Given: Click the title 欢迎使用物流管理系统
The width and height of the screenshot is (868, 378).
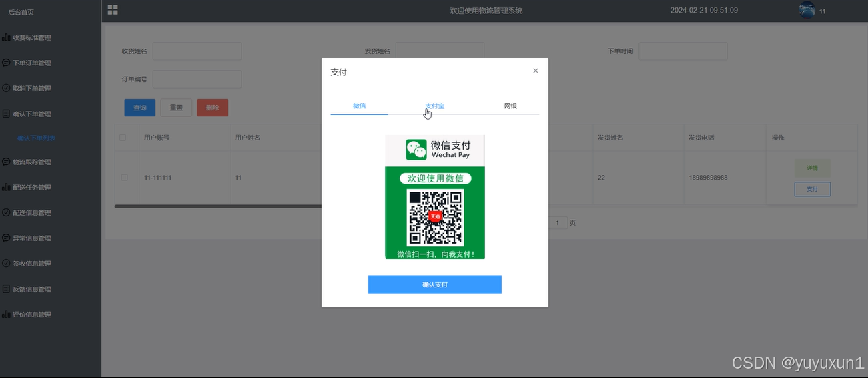Looking at the screenshot, I should tap(486, 11).
